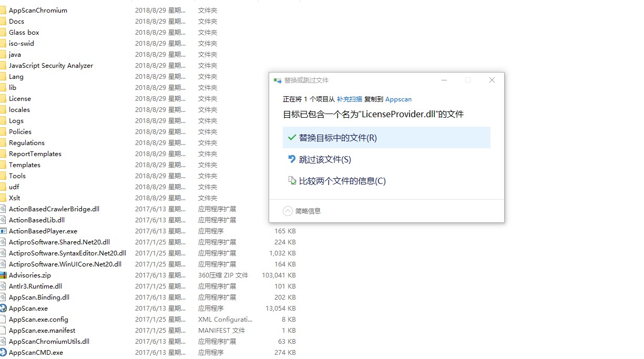644x359 pixels.
Task: Select the Policies folder icon
Action: (3, 131)
